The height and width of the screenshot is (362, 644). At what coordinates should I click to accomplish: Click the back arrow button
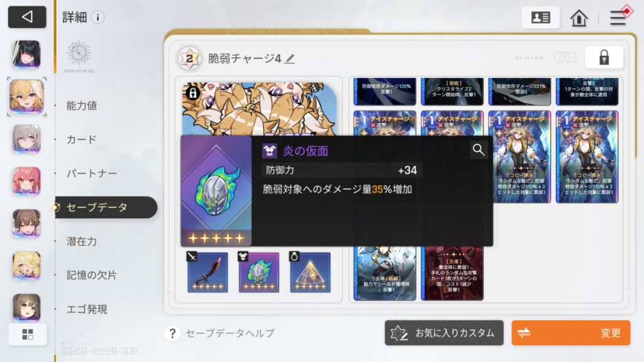pos(27,17)
